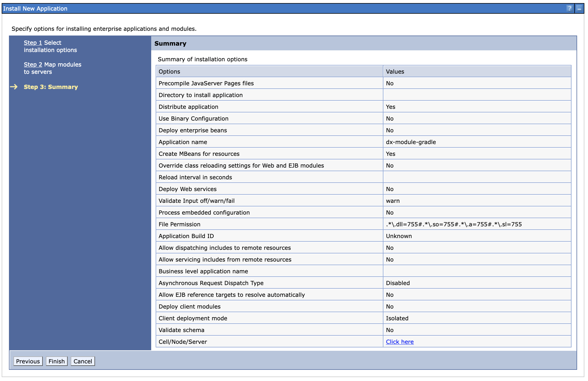
Task: Click the 'Validate Input off/warn/fail' option label
Action: click(x=196, y=201)
